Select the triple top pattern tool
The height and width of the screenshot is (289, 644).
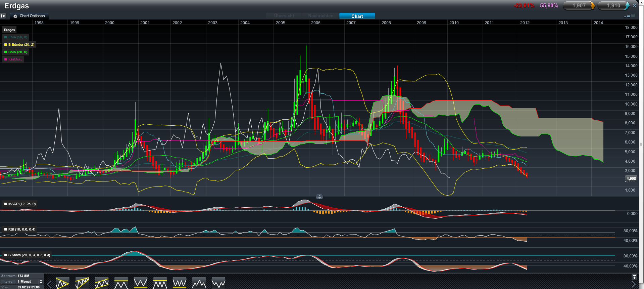[x=160, y=283]
